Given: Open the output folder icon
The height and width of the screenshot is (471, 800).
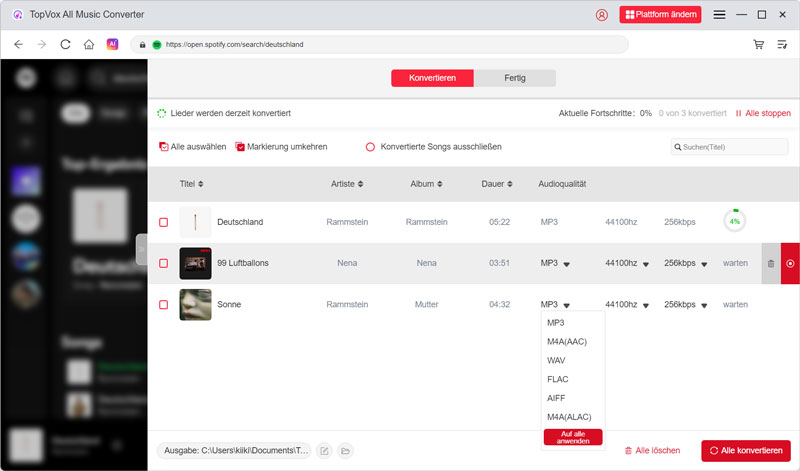Looking at the screenshot, I should (x=345, y=451).
